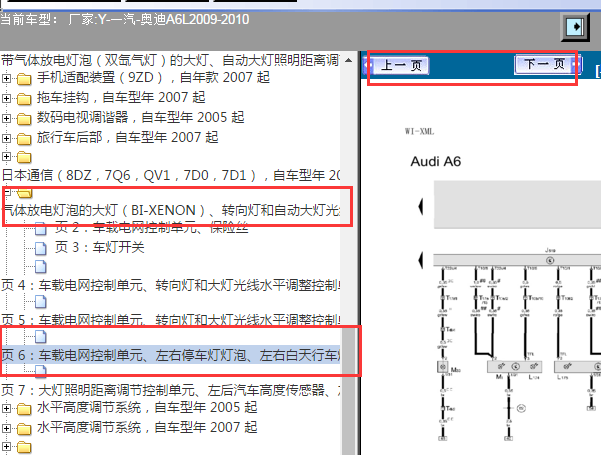601x455 pixels.
Task: Expand the 旅行车后部 folder node
Action: 6,138
